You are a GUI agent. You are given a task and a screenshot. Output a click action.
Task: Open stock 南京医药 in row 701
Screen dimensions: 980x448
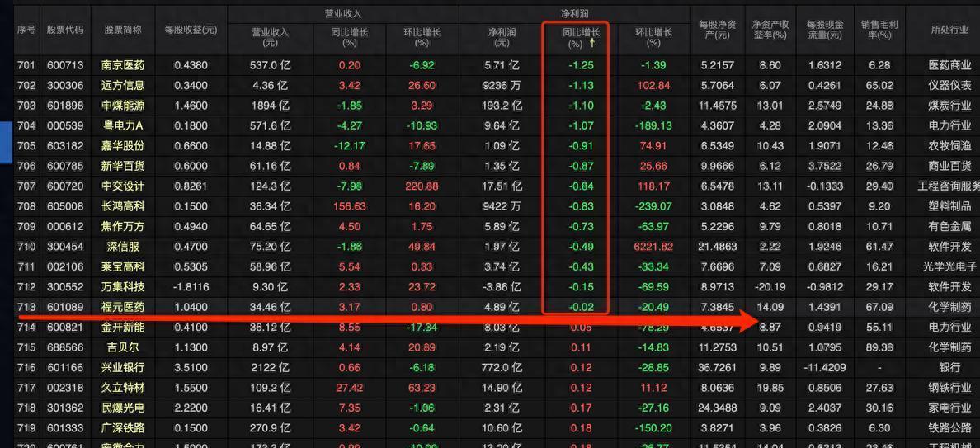coord(122,65)
